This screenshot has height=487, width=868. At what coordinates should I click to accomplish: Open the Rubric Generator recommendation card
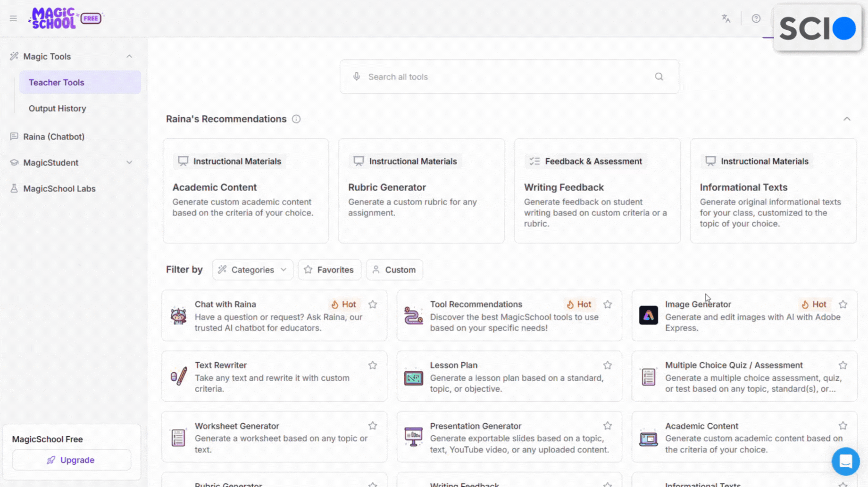[x=421, y=191]
